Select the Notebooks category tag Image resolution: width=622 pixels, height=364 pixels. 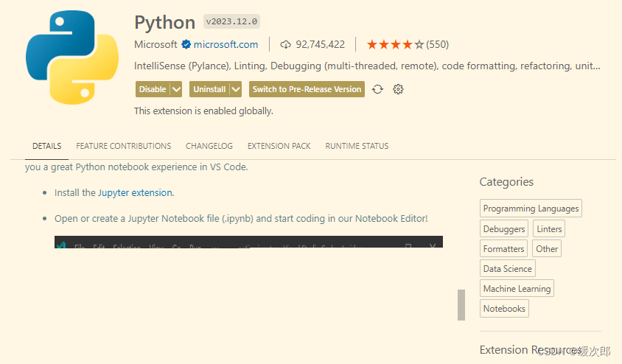[x=504, y=309]
